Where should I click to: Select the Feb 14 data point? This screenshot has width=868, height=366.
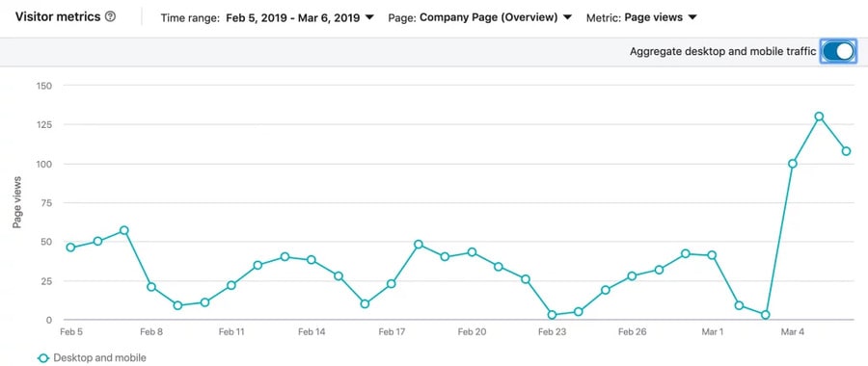tap(312, 260)
